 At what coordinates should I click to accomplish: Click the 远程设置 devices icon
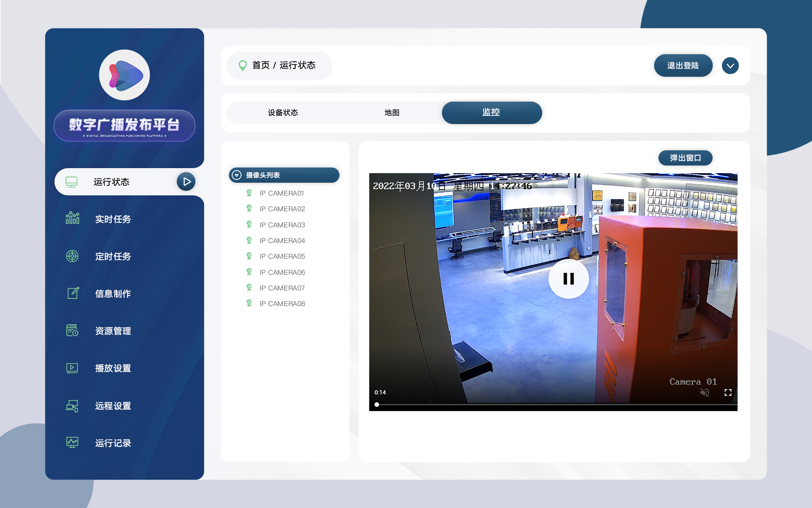click(x=72, y=406)
